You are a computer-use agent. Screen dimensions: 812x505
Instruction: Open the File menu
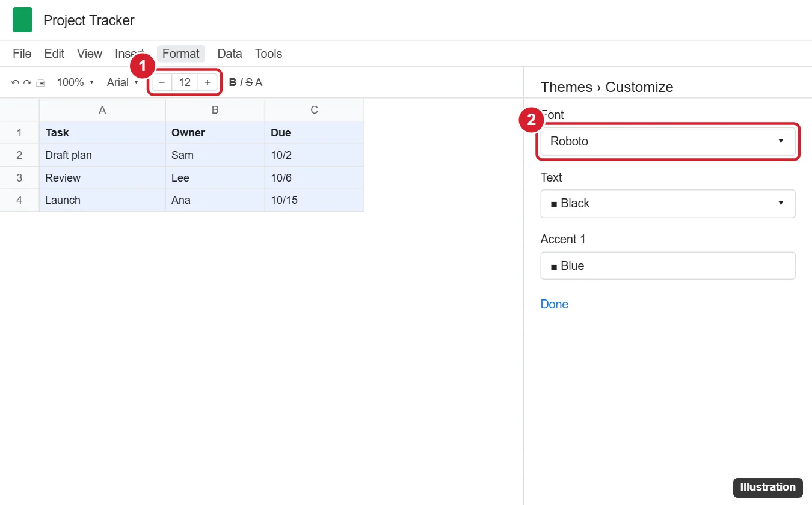pyautogui.click(x=22, y=54)
